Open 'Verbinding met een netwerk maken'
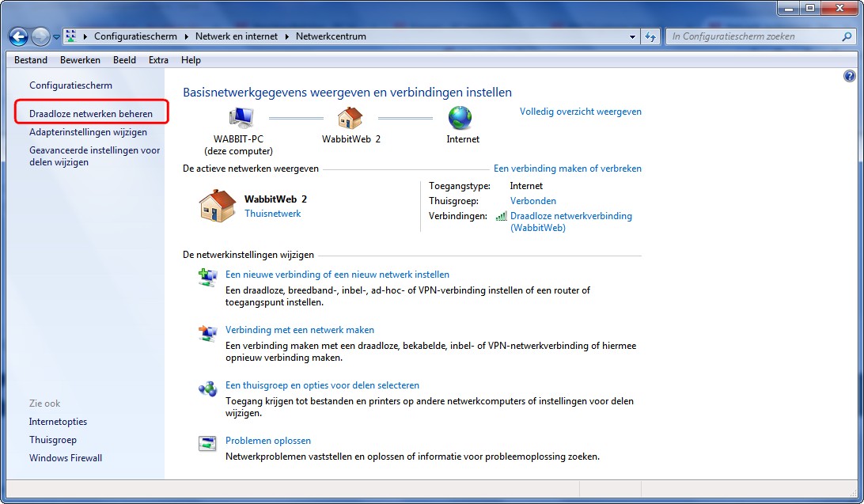 coord(300,330)
